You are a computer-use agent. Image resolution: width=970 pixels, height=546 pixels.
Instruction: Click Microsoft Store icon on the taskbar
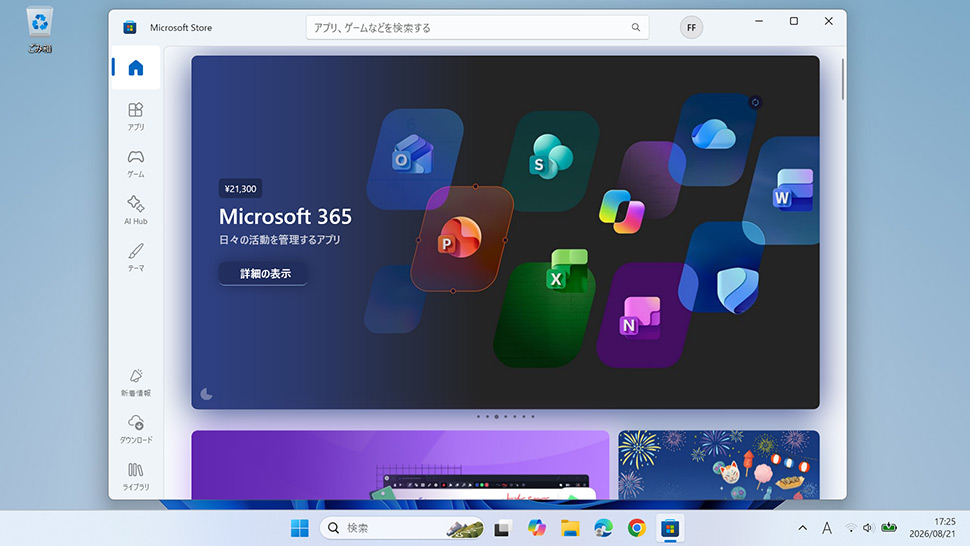click(x=670, y=528)
